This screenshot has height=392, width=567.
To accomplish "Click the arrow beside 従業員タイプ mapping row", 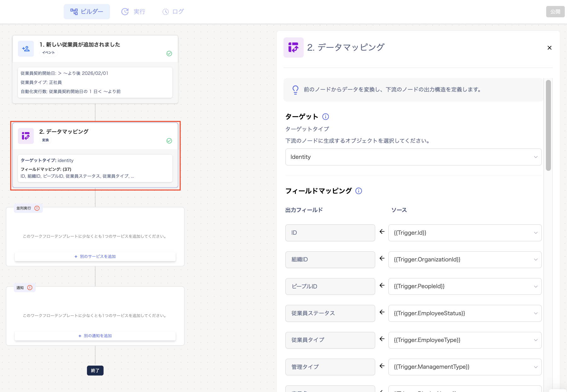I will tap(382, 339).
